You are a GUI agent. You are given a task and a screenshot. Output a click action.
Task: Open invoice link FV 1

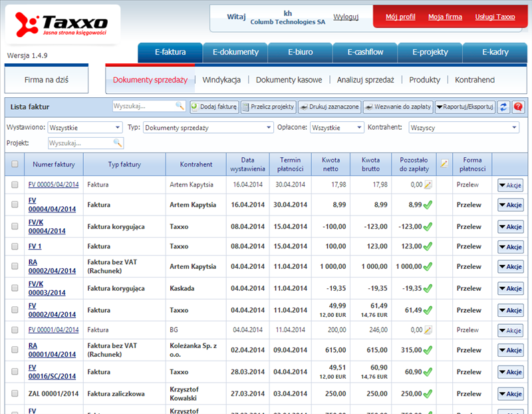tap(35, 246)
